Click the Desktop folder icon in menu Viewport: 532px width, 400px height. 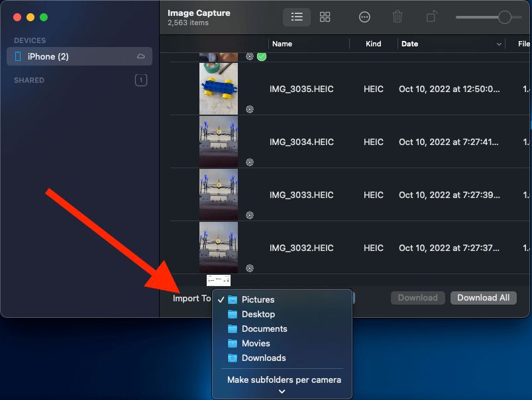click(x=233, y=314)
